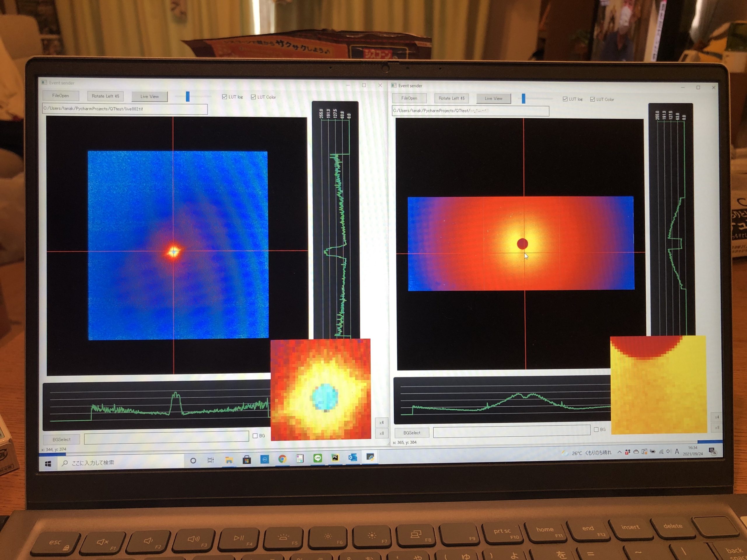Image resolution: width=747 pixels, height=560 pixels.
Task: Select x4 zoom button in left window
Action: point(381,422)
